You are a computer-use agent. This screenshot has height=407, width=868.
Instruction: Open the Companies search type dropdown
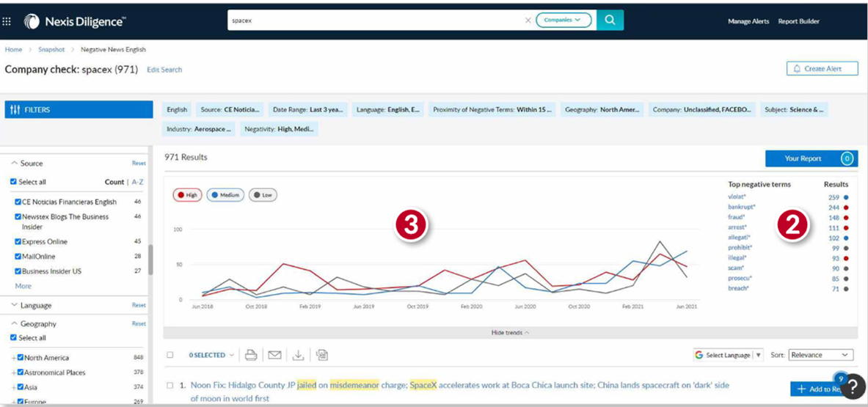pyautogui.click(x=563, y=20)
